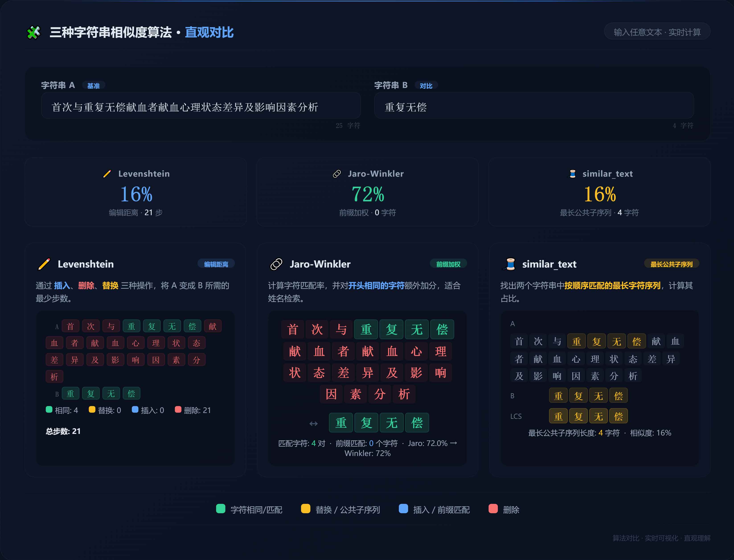The height and width of the screenshot is (560, 734).
Task: Click the 编辑距离 · 21 步 text
Action: 136,213
